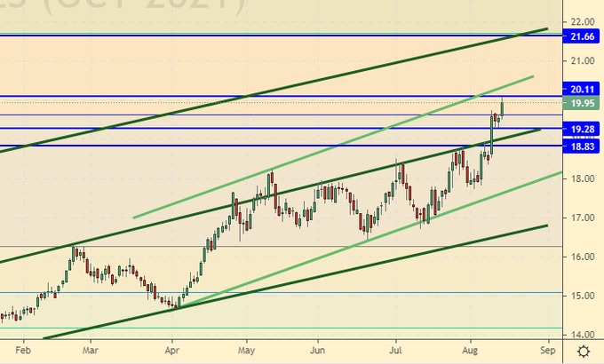Click the latest green candlestick in August
The image size is (604, 364).
point(502,107)
